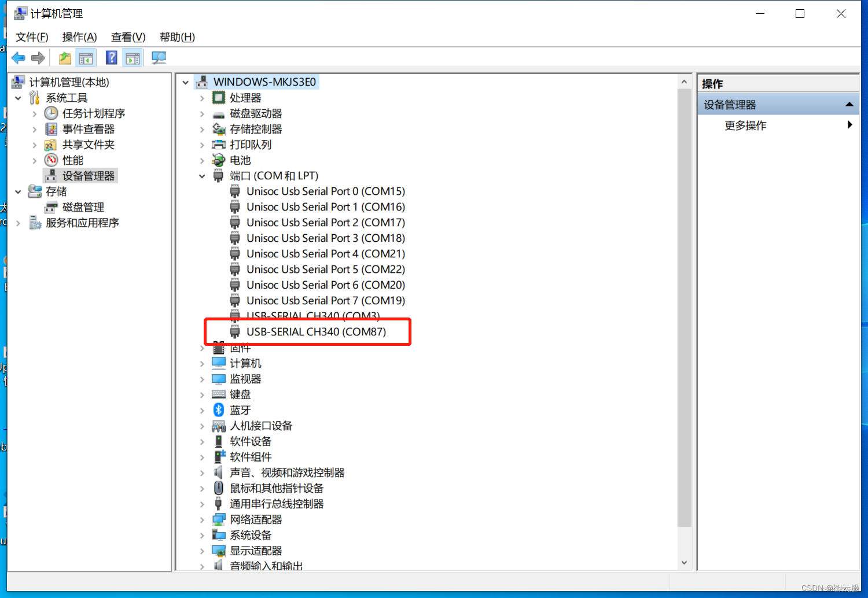Open the Help toolbar icon
The width and height of the screenshot is (868, 598).
pos(112,58)
